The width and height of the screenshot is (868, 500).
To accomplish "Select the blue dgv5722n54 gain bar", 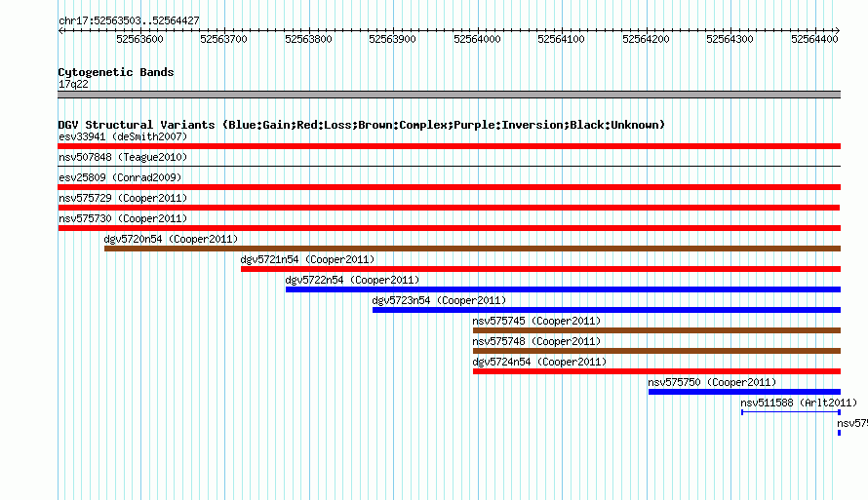I will tap(563, 289).
